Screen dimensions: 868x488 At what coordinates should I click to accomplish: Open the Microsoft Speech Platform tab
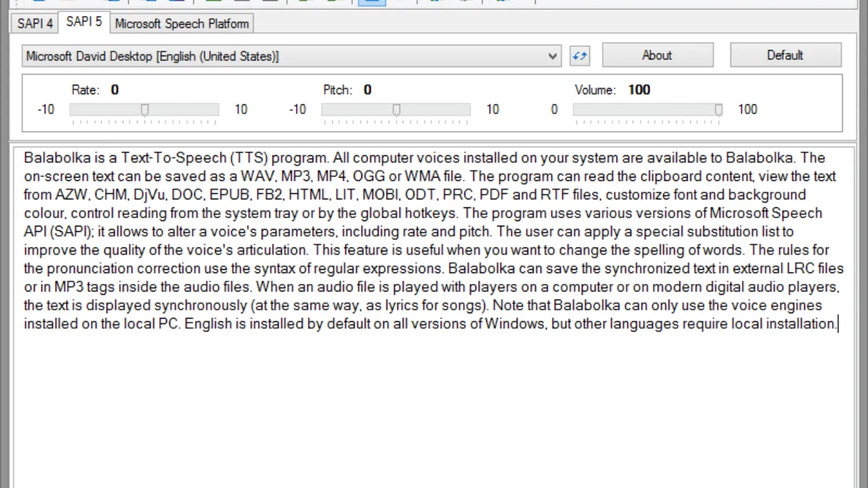(x=182, y=24)
